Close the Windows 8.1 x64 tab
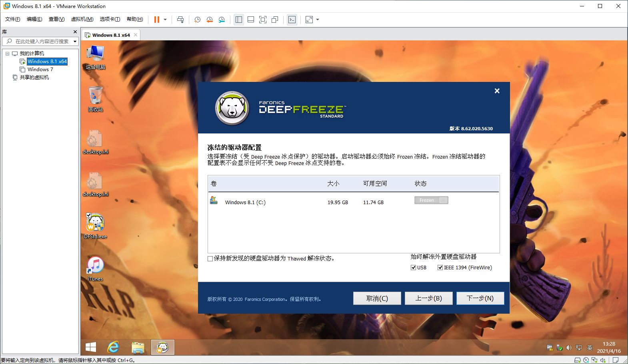 click(136, 35)
